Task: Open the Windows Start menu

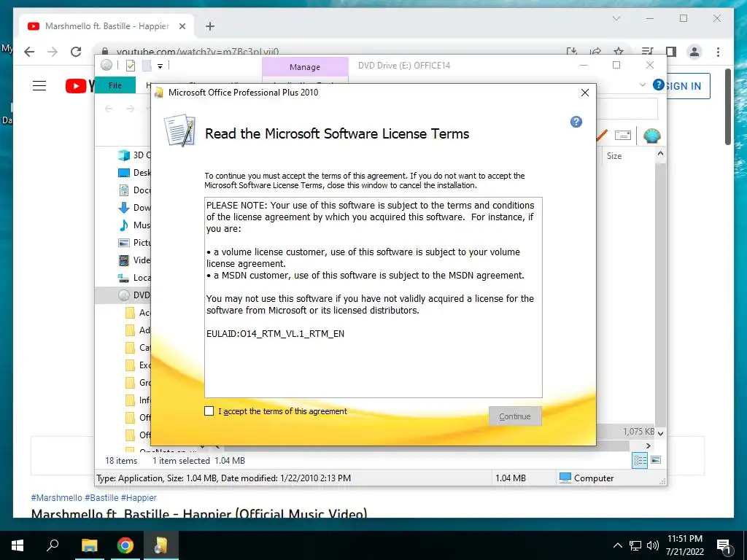Action: coord(18,545)
